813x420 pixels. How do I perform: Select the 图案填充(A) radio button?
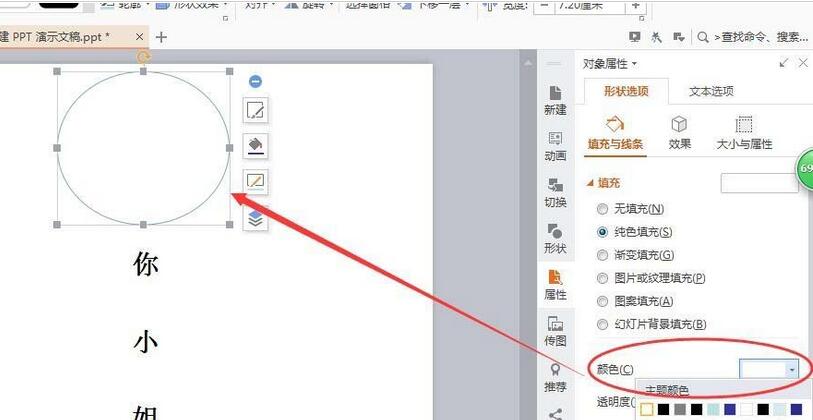(x=602, y=301)
